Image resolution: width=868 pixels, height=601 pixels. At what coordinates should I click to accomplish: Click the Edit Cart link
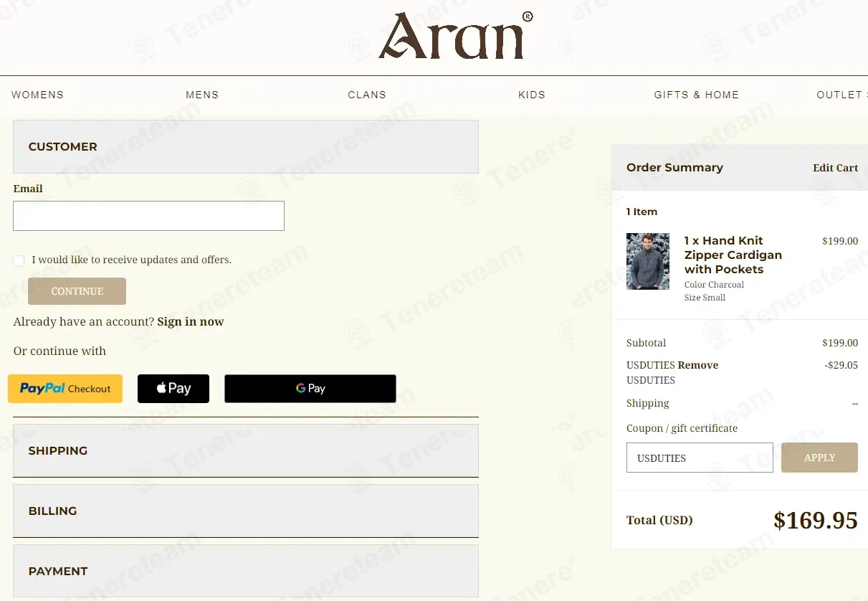point(835,168)
